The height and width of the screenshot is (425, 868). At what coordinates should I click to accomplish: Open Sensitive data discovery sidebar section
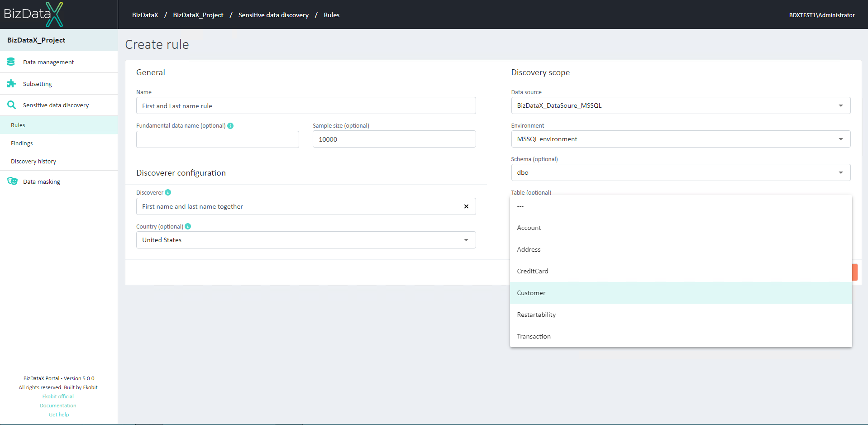(59, 105)
